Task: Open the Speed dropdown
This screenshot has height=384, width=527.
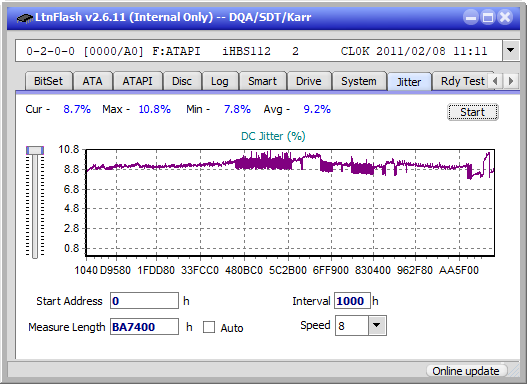Action: 377,325
